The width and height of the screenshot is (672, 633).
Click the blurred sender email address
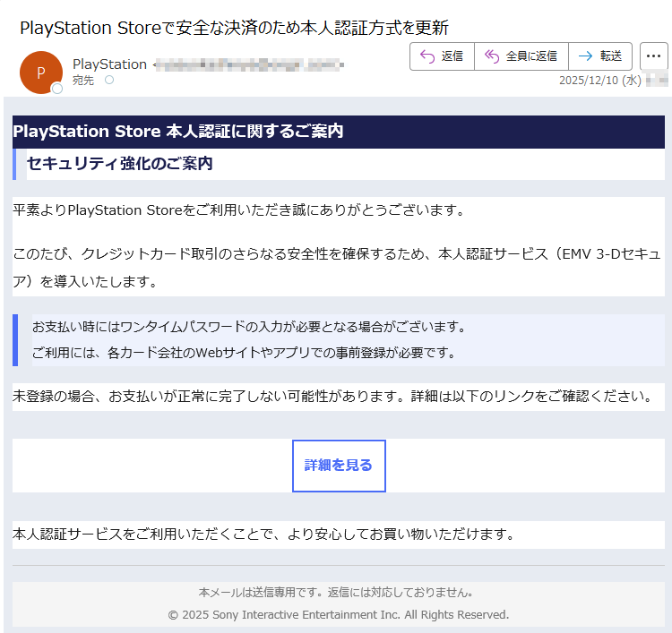tap(249, 64)
